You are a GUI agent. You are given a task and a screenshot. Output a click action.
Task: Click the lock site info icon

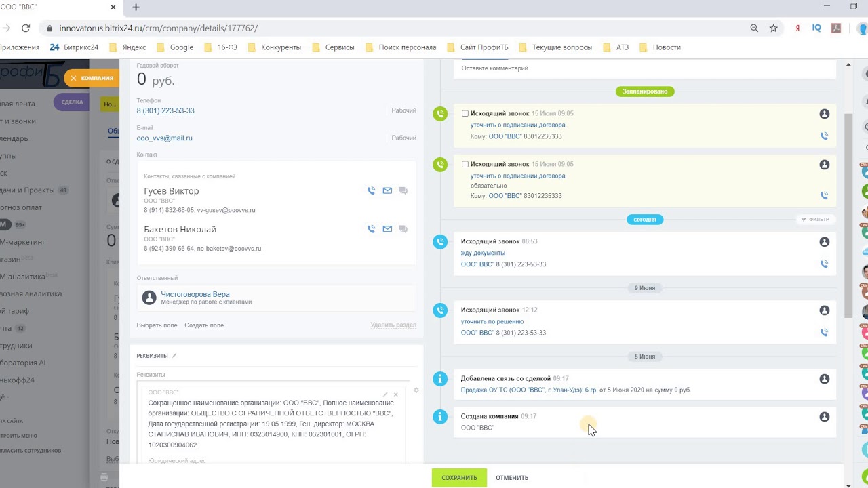(49, 28)
